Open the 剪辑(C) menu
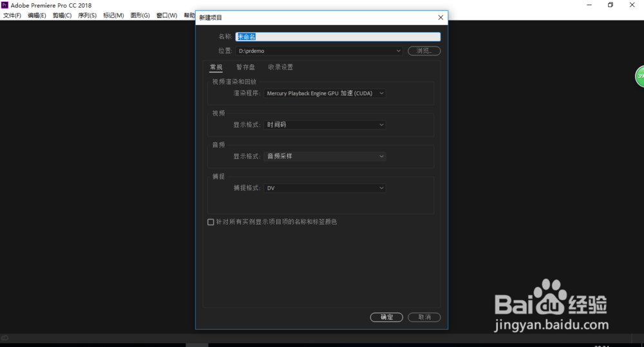 click(x=62, y=15)
